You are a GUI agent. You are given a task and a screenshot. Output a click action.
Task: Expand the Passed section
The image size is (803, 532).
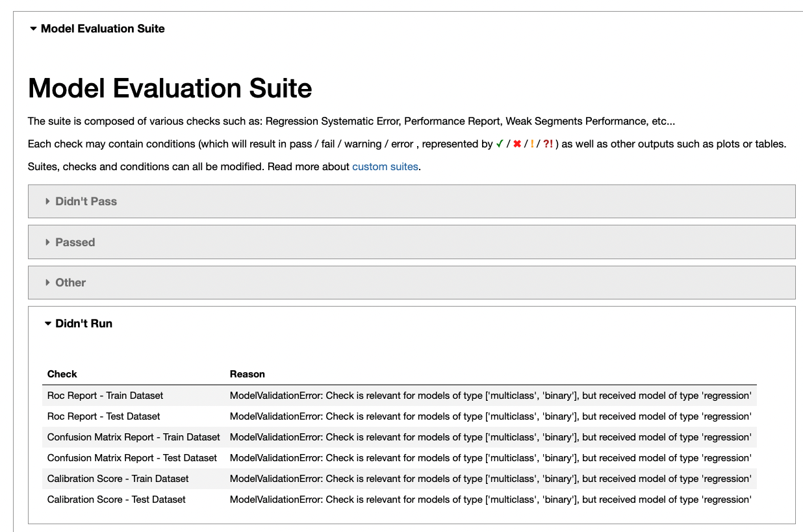(x=411, y=242)
